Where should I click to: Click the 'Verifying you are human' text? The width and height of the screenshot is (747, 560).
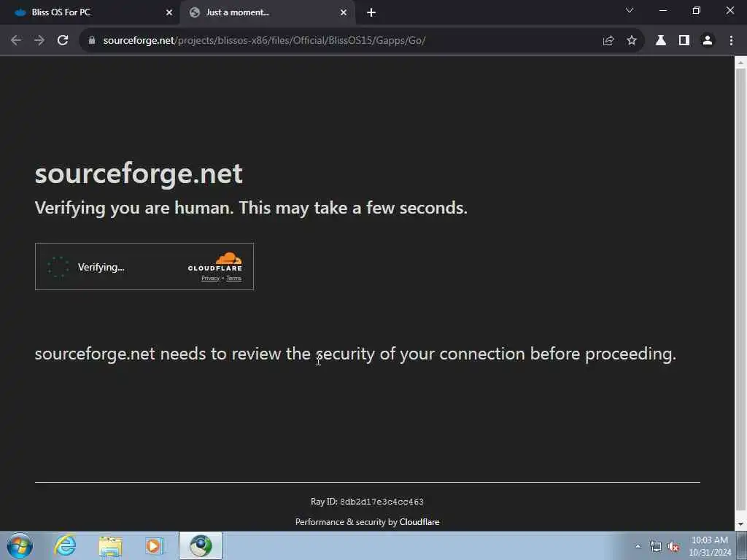tap(251, 208)
